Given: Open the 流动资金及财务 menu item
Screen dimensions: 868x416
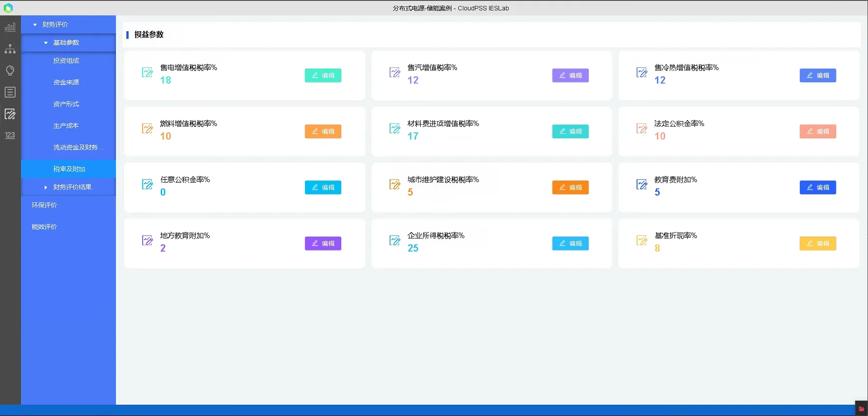Looking at the screenshot, I should click(x=68, y=147).
